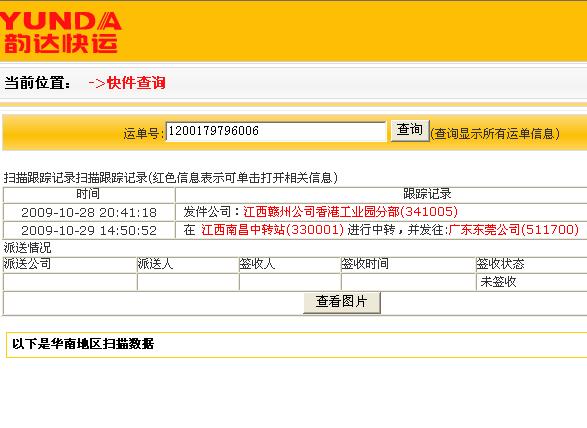Select the 2009-10-28 20:41:18 timestamp cell

(89, 212)
